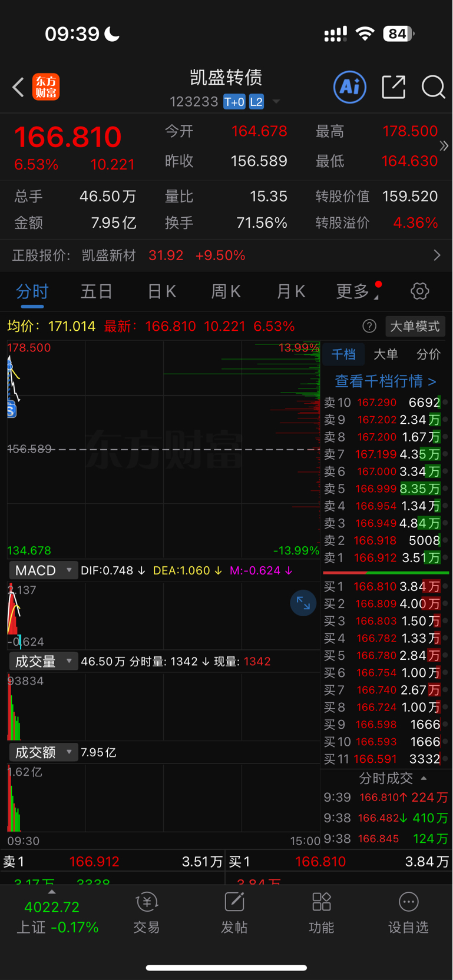Screen dimensions: 453x980
Task: Tap the fullscreen expand chart icon
Action: click(303, 603)
